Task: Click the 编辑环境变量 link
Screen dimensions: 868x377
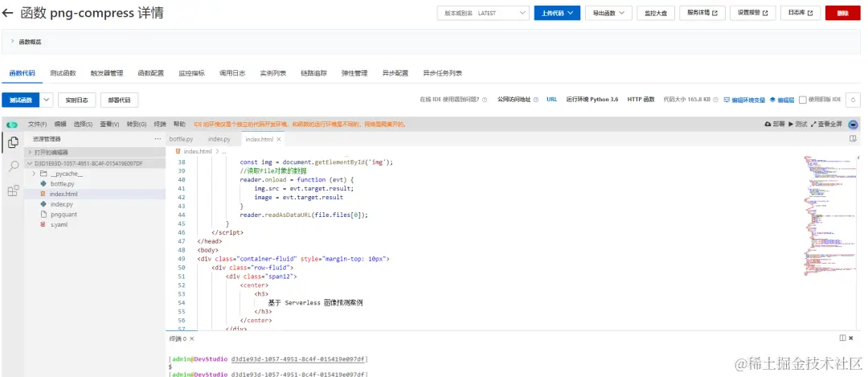Action: coord(744,100)
